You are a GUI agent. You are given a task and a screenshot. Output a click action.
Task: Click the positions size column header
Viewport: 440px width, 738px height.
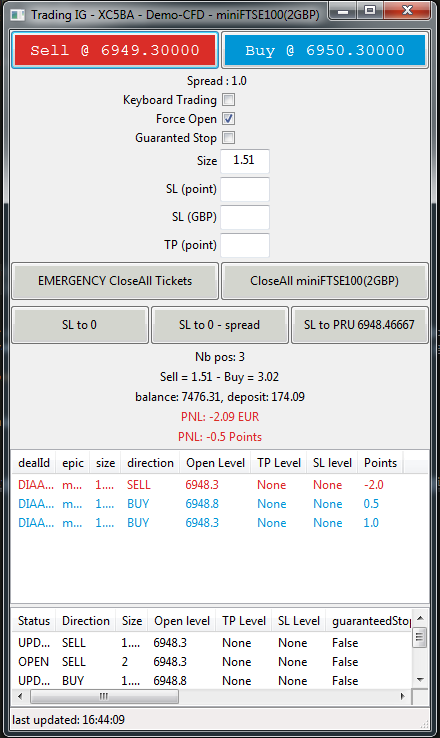[x=105, y=463]
